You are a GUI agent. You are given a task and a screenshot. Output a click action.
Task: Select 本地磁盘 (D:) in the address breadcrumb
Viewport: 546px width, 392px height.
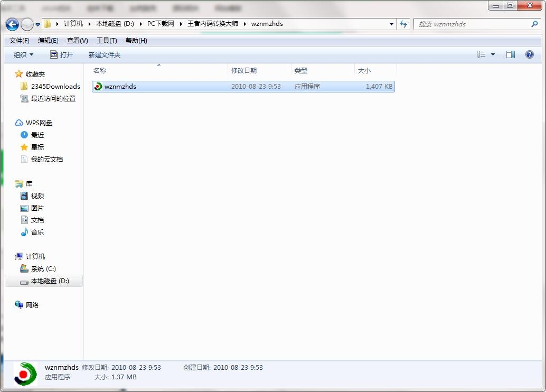pyautogui.click(x=115, y=24)
